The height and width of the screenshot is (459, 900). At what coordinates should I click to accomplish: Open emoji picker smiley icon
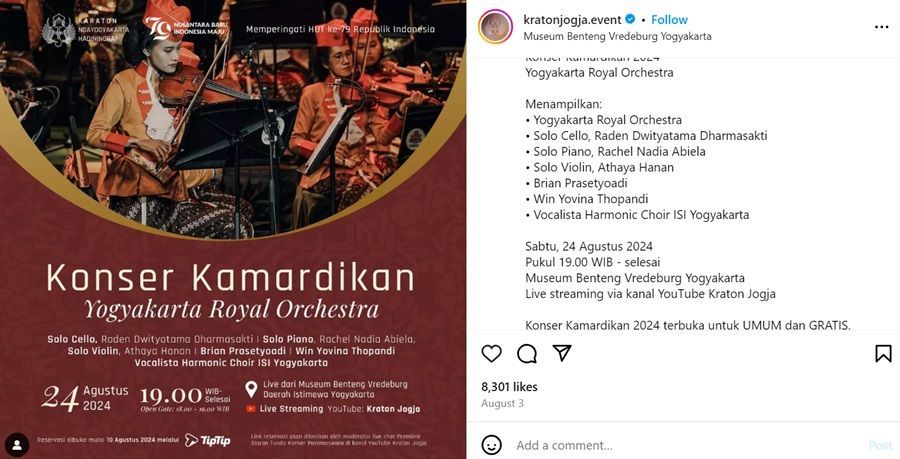click(491, 445)
